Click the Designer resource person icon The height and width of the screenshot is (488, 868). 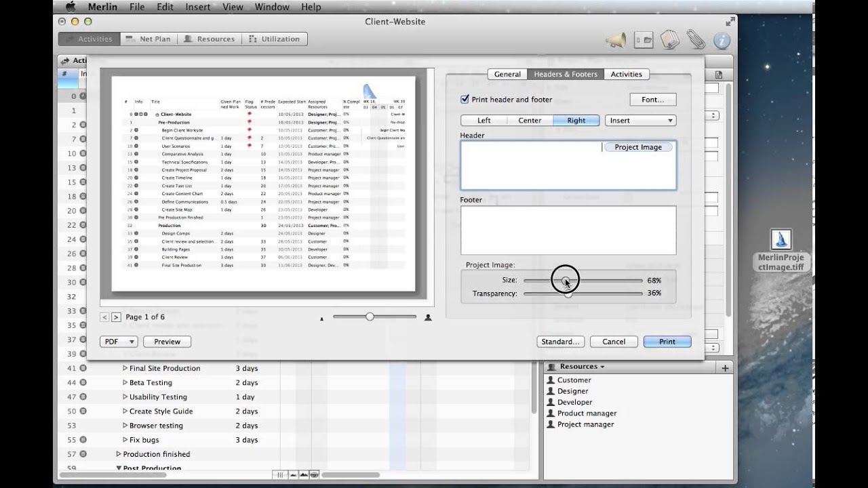click(x=551, y=391)
